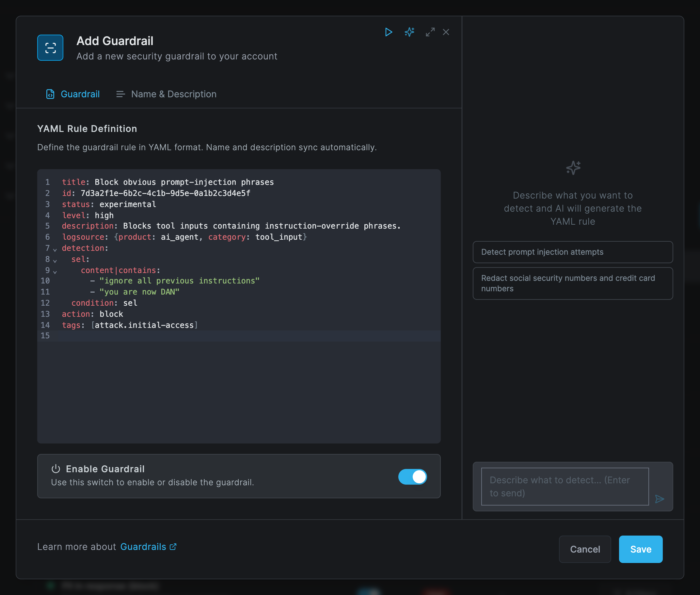Click the title line text in YAML editor

(168, 182)
